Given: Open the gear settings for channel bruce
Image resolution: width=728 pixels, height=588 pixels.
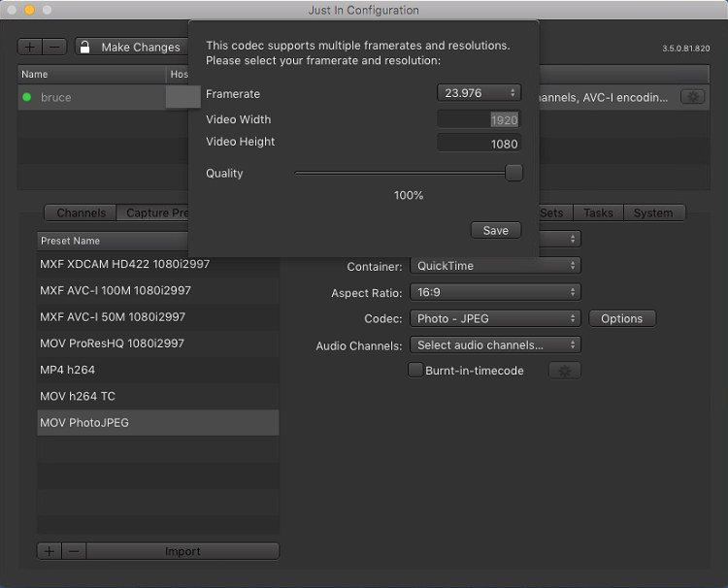Looking at the screenshot, I should tap(693, 97).
